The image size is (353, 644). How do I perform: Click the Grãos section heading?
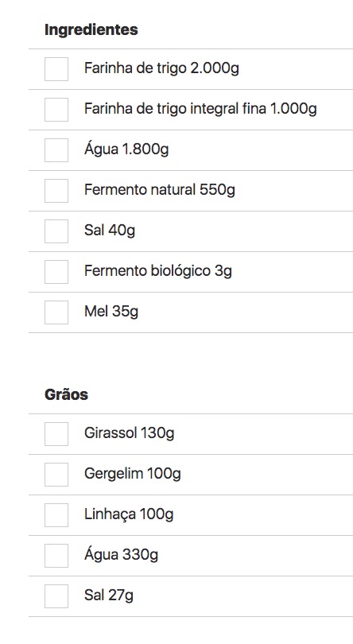click(x=66, y=394)
